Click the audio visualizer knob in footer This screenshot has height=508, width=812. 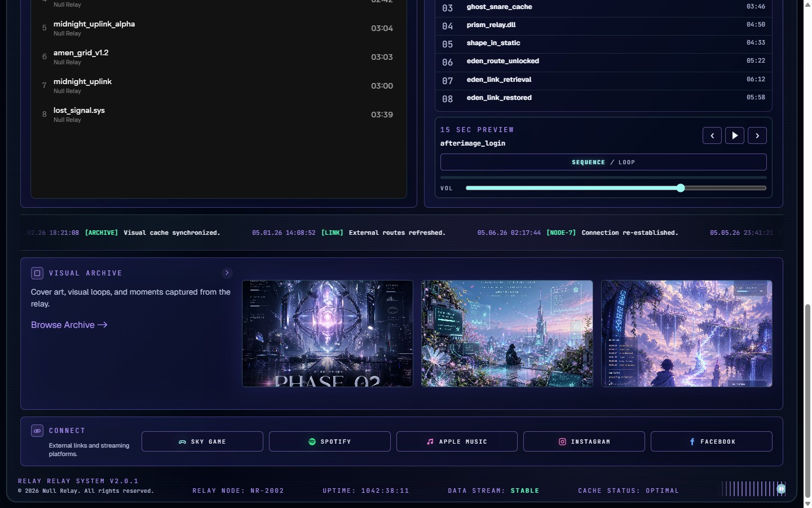[781, 489]
